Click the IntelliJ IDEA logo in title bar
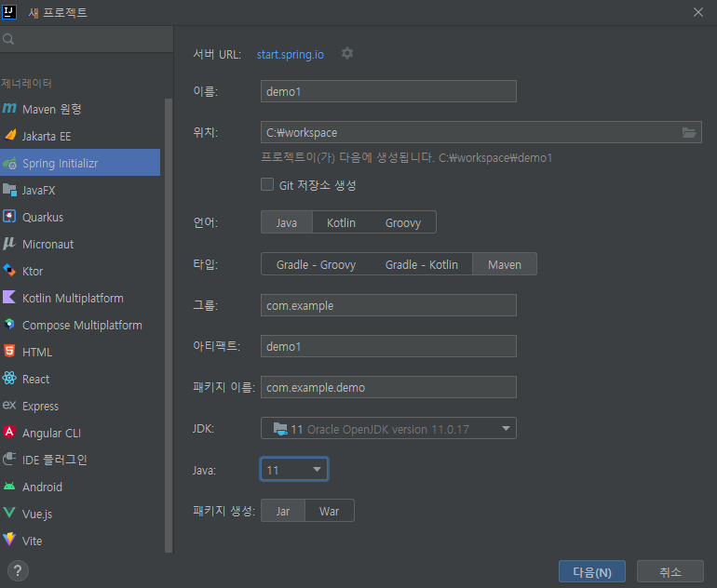 click(9, 12)
